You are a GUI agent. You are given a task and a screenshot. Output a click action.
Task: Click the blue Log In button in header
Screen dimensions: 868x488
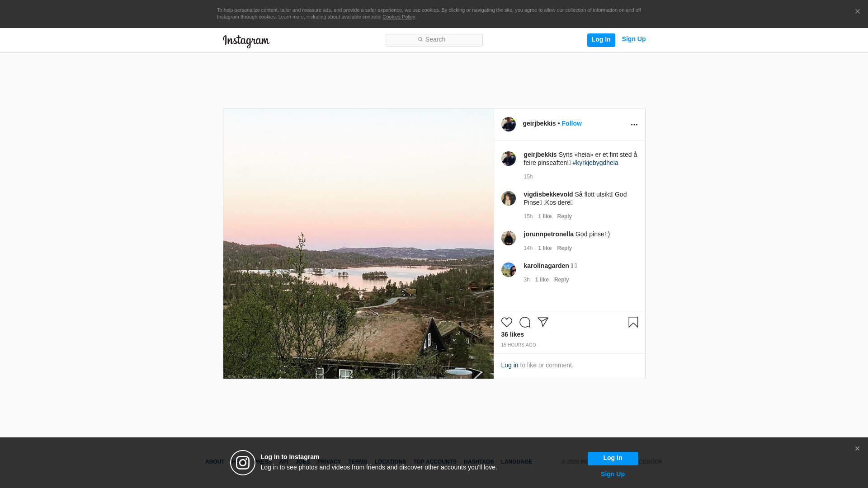tap(601, 40)
